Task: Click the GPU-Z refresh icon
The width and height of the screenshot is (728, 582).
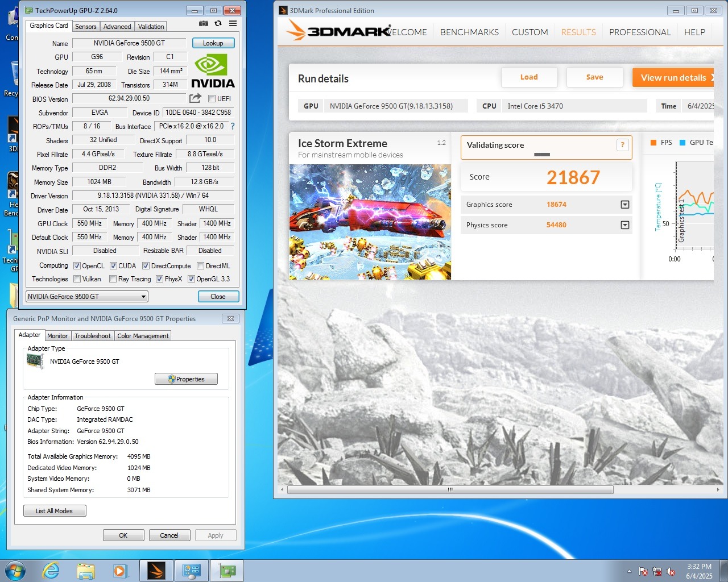Action: [218, 24]
